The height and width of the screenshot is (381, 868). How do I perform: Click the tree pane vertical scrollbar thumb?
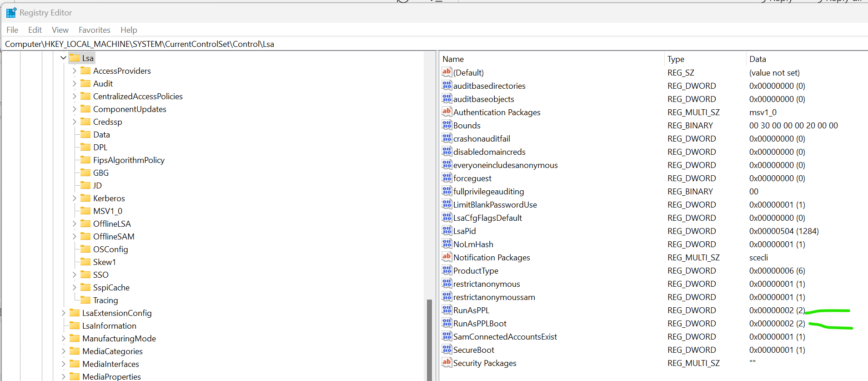pos(429,339)
